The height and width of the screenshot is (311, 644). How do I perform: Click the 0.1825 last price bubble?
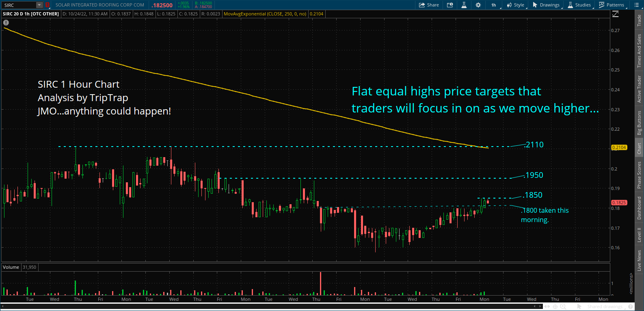(x=619, y=202)
